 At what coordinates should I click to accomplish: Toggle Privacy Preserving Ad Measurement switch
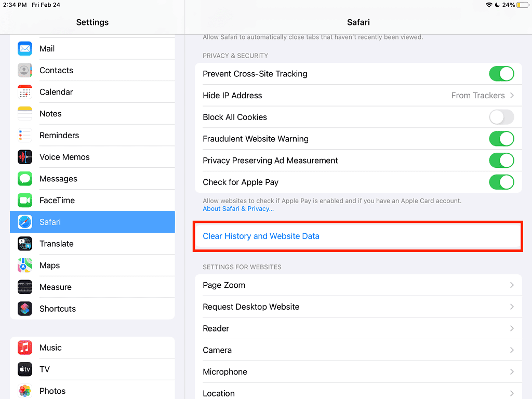tap(501, 161)
